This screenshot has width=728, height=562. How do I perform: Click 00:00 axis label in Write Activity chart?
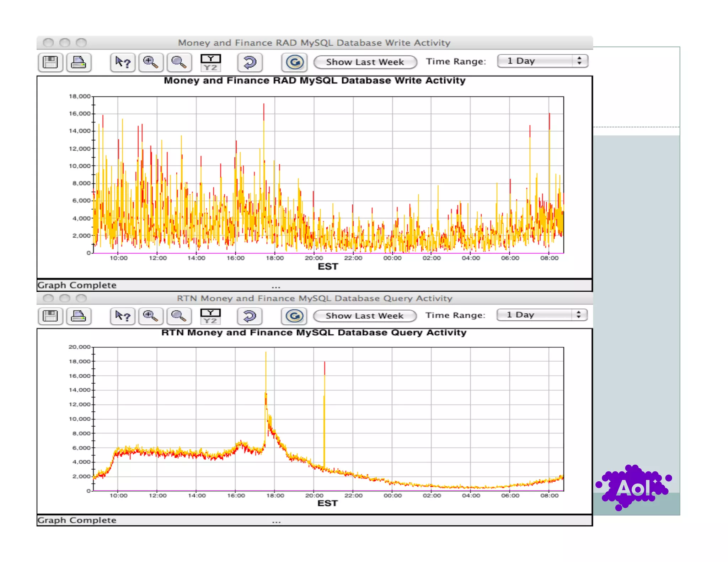(392, 258)
